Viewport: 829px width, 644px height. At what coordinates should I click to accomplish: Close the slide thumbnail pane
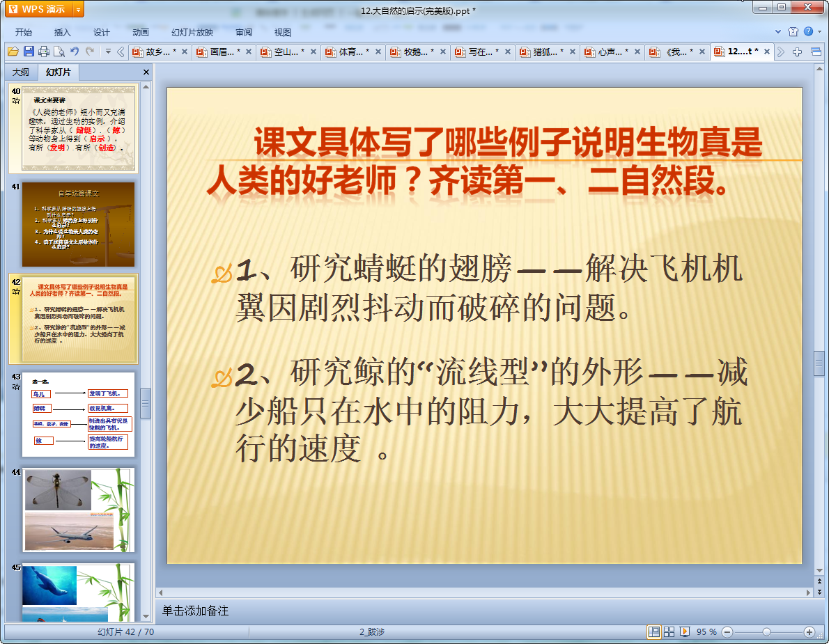146,72
